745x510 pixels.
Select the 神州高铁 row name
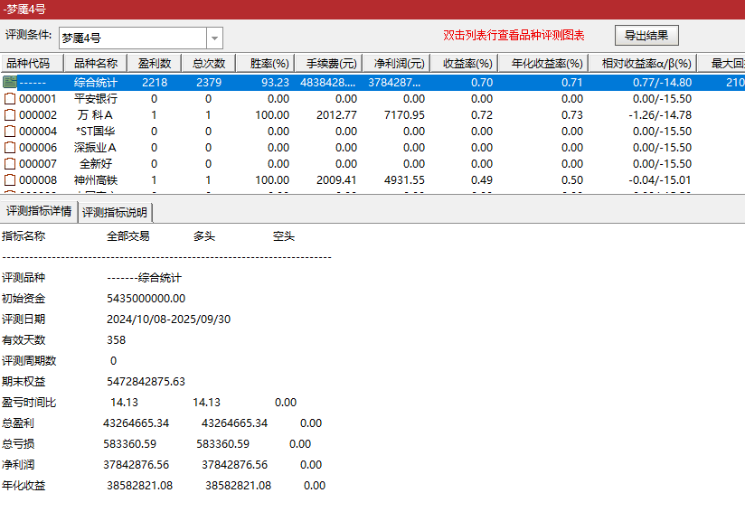pos(96,180)
